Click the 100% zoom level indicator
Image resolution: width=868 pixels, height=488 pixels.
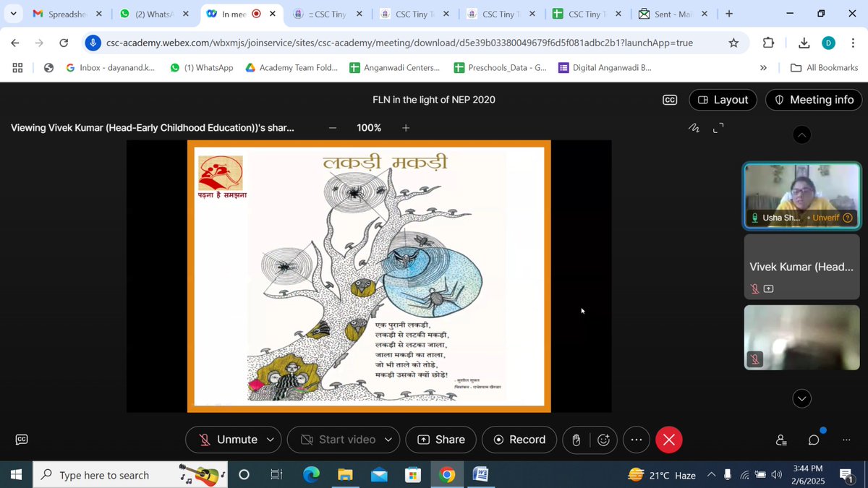[x=369, y=128]
